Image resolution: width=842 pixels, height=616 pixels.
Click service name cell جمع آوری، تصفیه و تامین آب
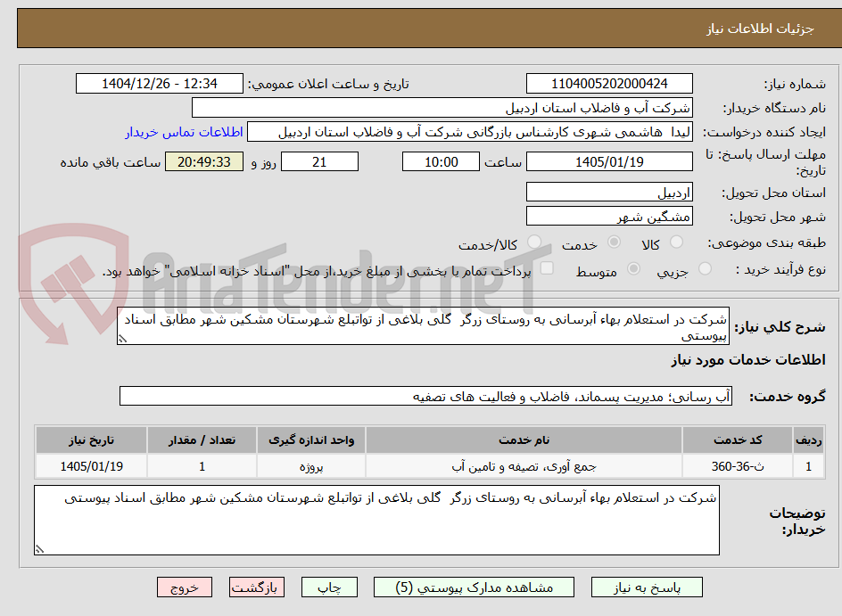coord(524,466)
